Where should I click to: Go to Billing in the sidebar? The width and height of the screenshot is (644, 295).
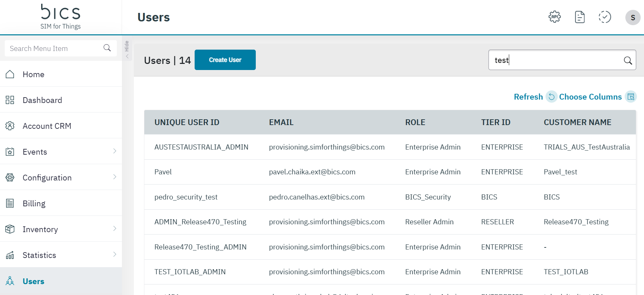[34, 204]
